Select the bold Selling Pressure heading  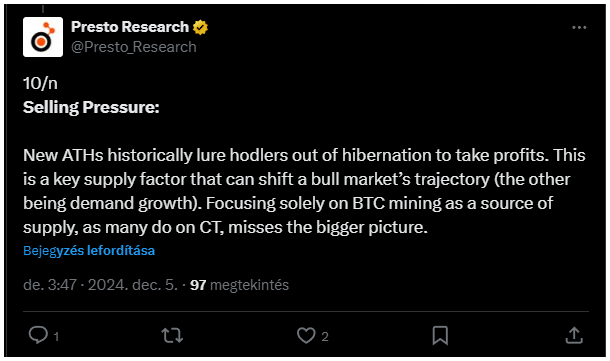pos(91,107)
